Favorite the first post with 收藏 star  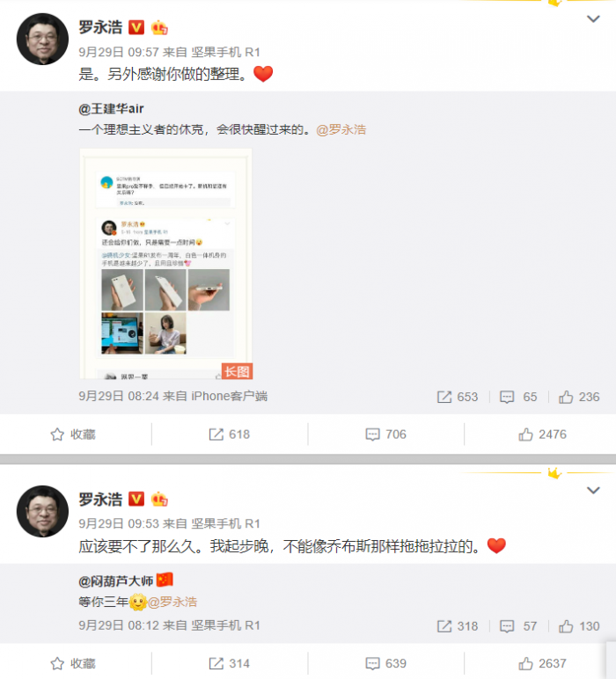point(73,434)
